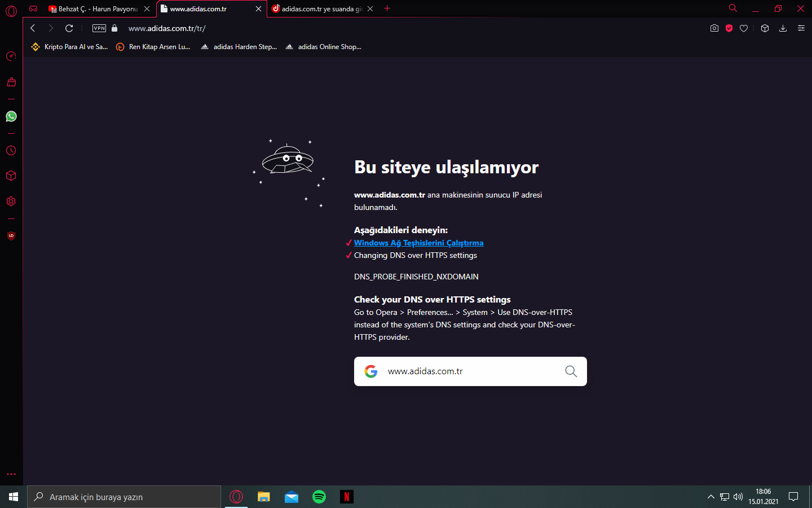Open the extensions cube in toolbar

tap(765, 28)
